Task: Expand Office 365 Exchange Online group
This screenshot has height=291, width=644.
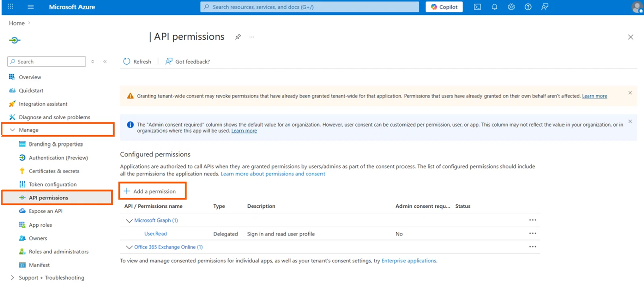Action: coord(129,247)
